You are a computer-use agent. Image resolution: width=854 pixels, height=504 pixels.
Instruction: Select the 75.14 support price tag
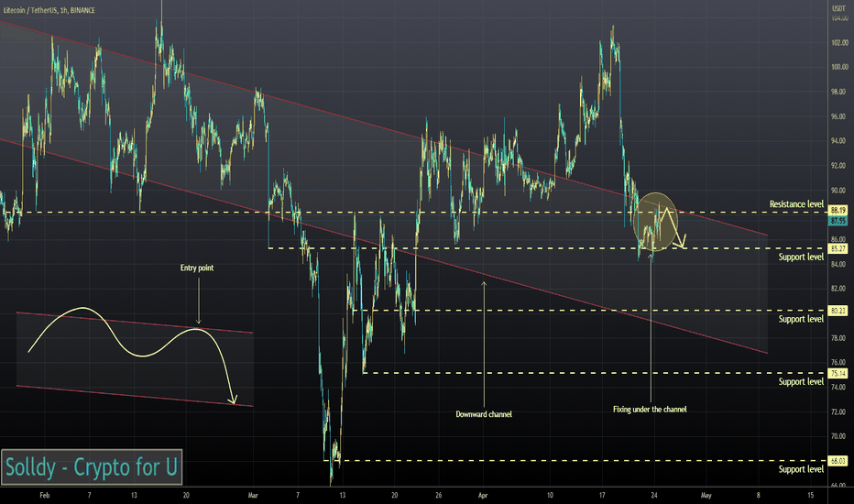tap(838, 373)
